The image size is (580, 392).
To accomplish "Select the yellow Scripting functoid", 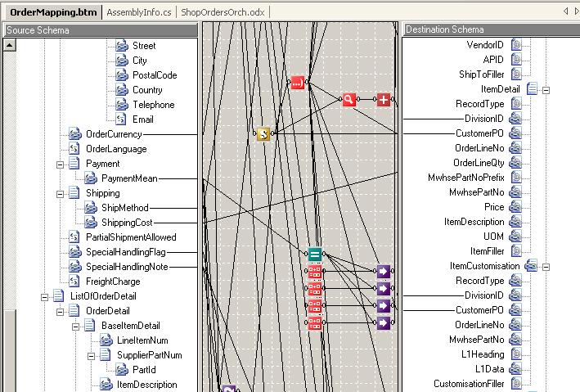I will point(263,133).
